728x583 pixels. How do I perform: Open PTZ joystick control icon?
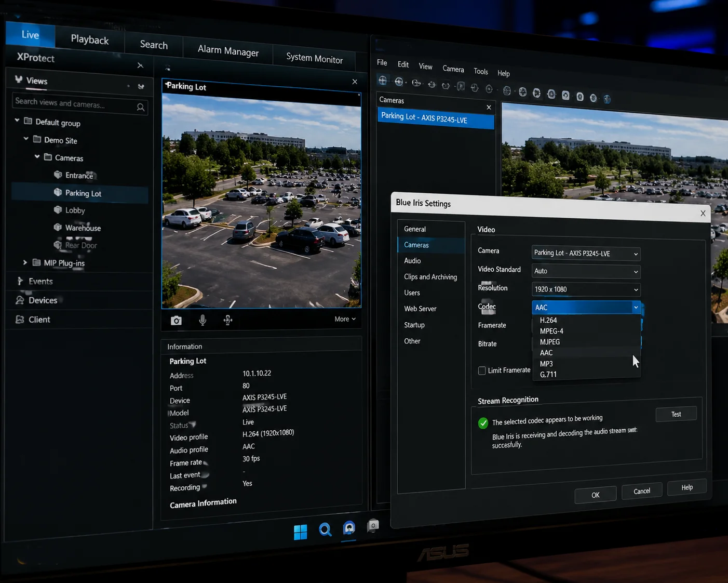[228, 320]
